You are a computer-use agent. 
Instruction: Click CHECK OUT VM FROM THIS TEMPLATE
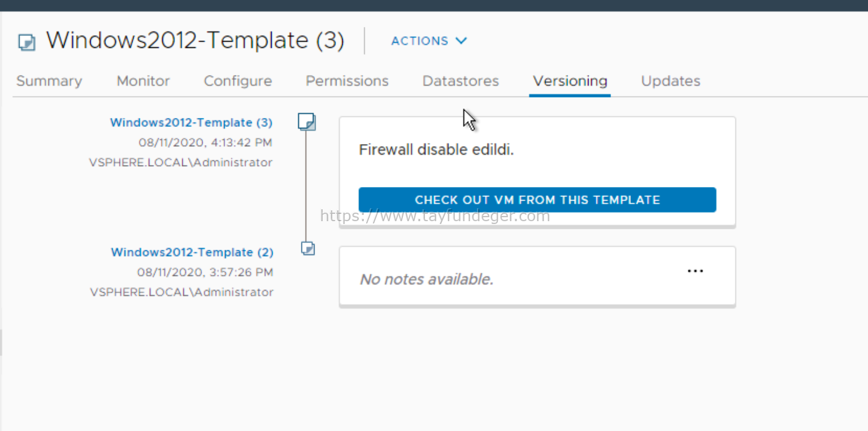click(x=537, y=200)
